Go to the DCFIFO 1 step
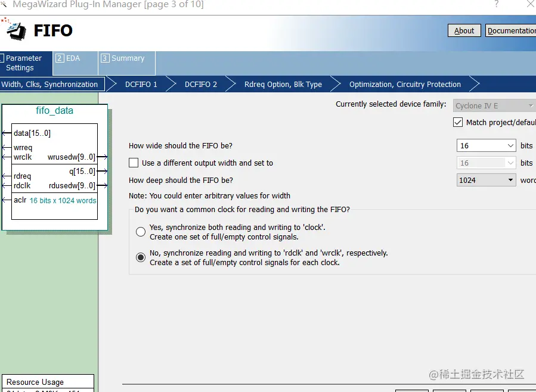Image resolution: width=536 pixels, height=392 pixels. (141, 85)
